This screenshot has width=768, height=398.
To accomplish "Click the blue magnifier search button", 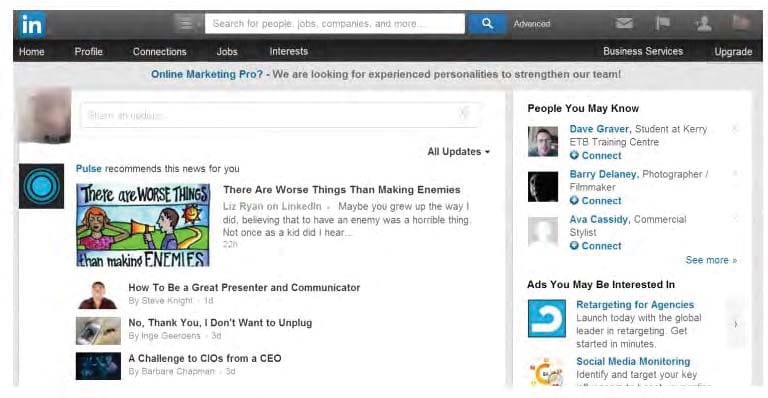I will [x=487, y=23].
